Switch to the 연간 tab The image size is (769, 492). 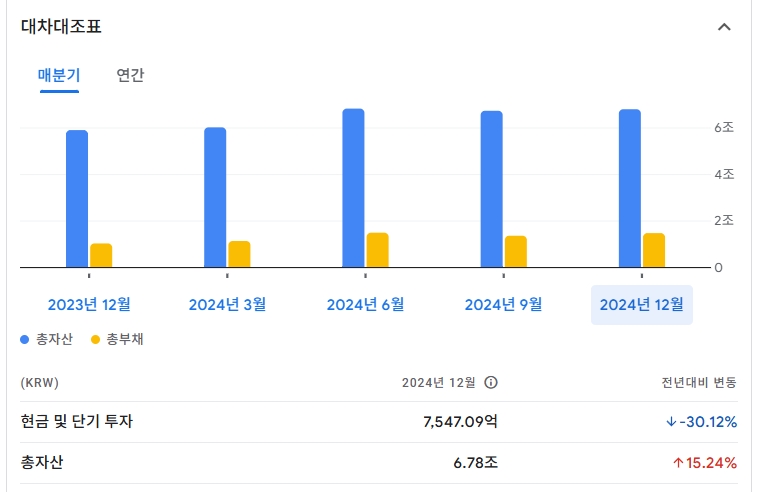(x=130, y=75)
